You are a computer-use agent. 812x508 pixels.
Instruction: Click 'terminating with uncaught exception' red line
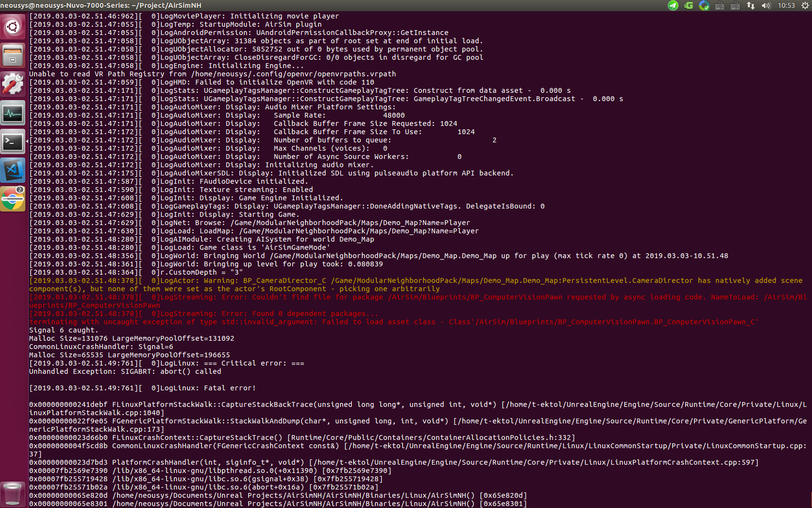(394, 322)
